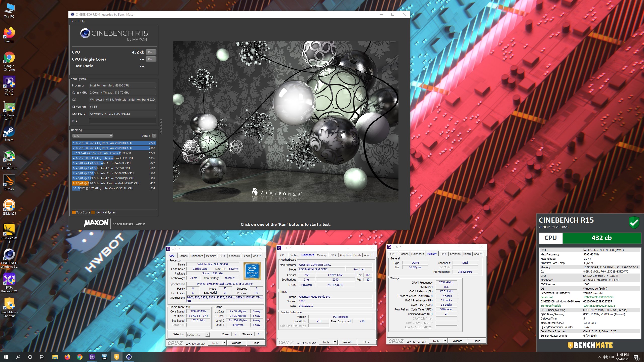The width and height of the screenshot is (644, 362).
Task: Click the Aixsponza render preview
Action: (286, 121)
